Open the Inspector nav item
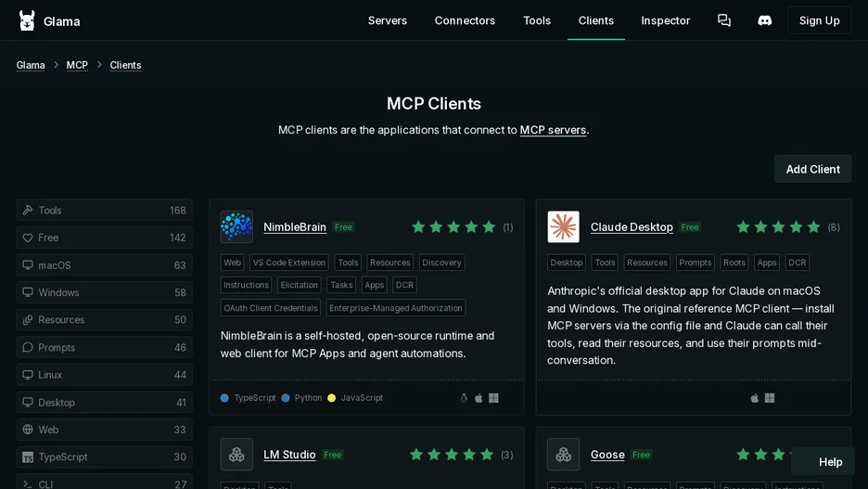 [666, 20]
